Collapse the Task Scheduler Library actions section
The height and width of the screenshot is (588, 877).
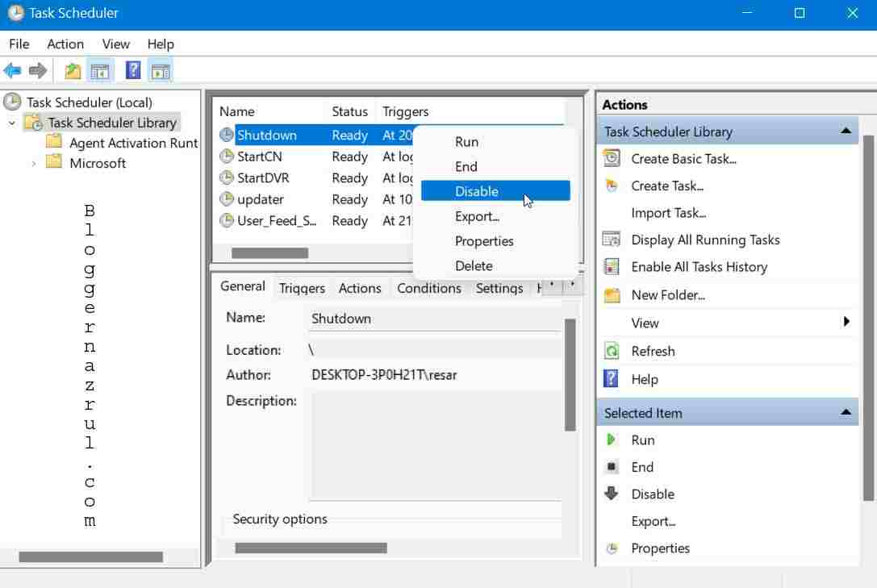click(x=846, y=131)
